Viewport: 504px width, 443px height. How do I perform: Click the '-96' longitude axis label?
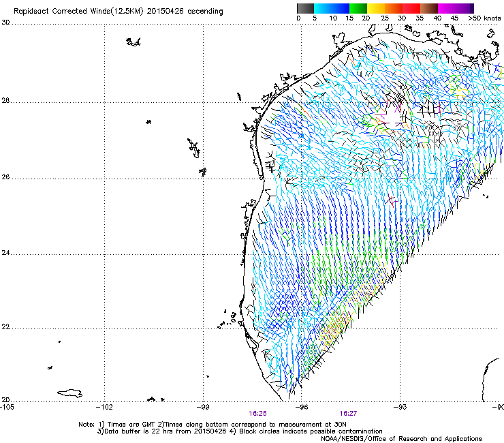(302, 407)
